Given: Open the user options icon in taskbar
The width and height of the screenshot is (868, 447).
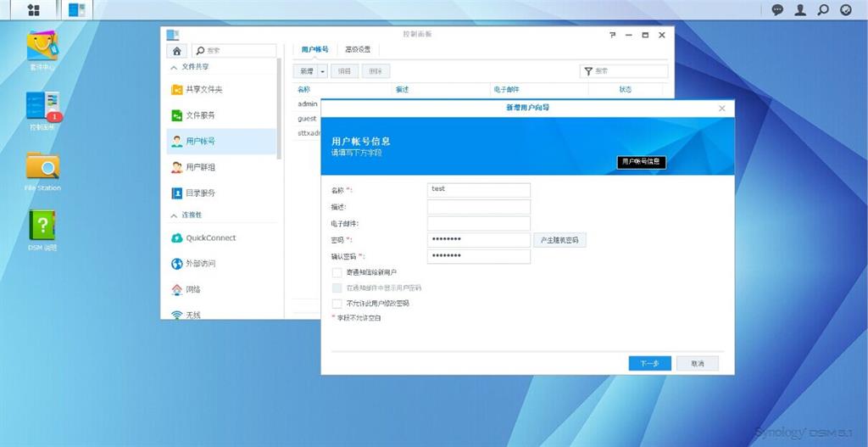Looking at the screenshot, I should 800,10.
